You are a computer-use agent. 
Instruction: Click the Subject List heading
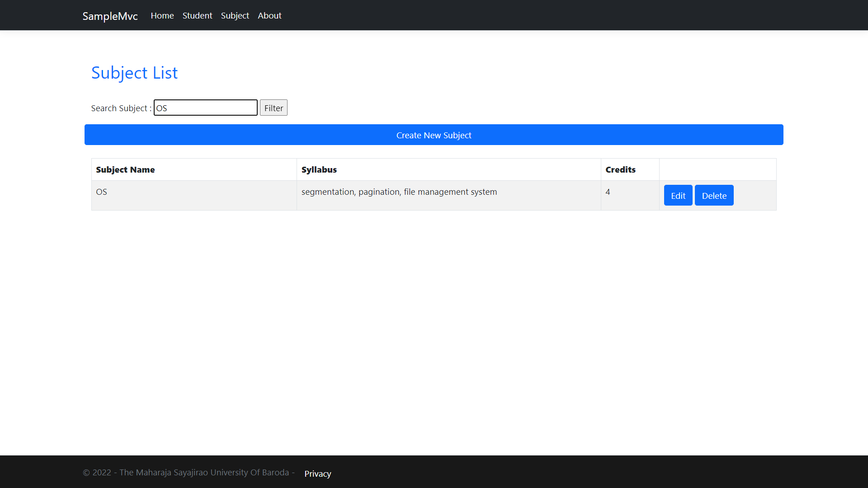pyautogui.click(x=134, y=73)
